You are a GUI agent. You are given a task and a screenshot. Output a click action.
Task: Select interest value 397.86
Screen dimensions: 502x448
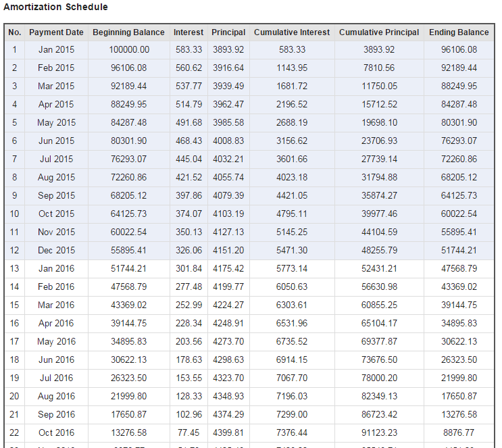click(189, 196)
